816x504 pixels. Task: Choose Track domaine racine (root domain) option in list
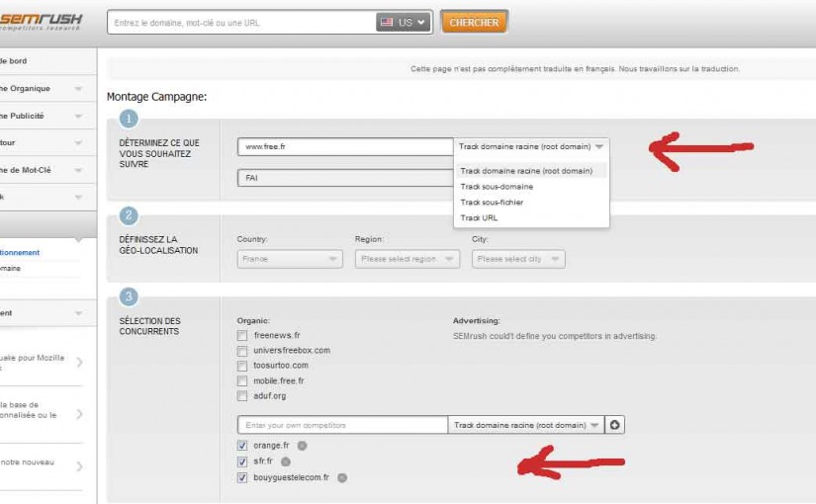(x=531, y=171)
